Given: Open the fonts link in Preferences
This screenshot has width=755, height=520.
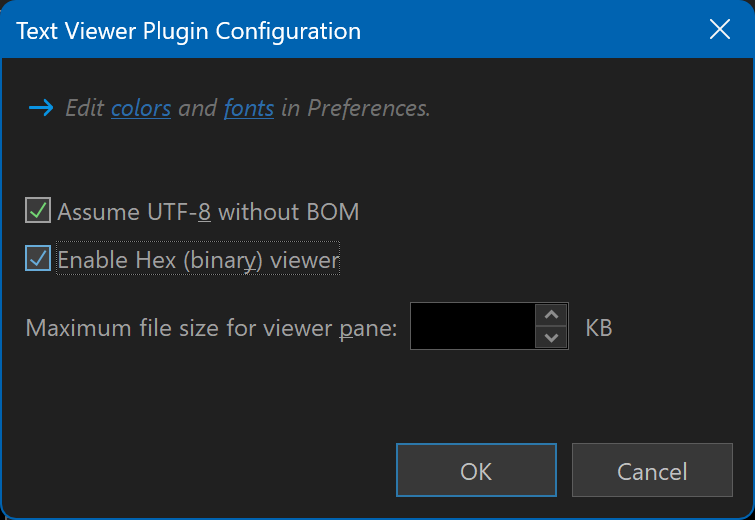Looking at the screenshot, I should (x=249, y=108).
